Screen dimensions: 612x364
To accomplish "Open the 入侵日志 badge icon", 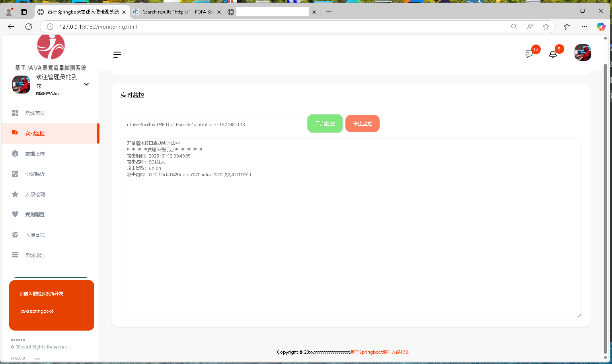I will point(15,235).
